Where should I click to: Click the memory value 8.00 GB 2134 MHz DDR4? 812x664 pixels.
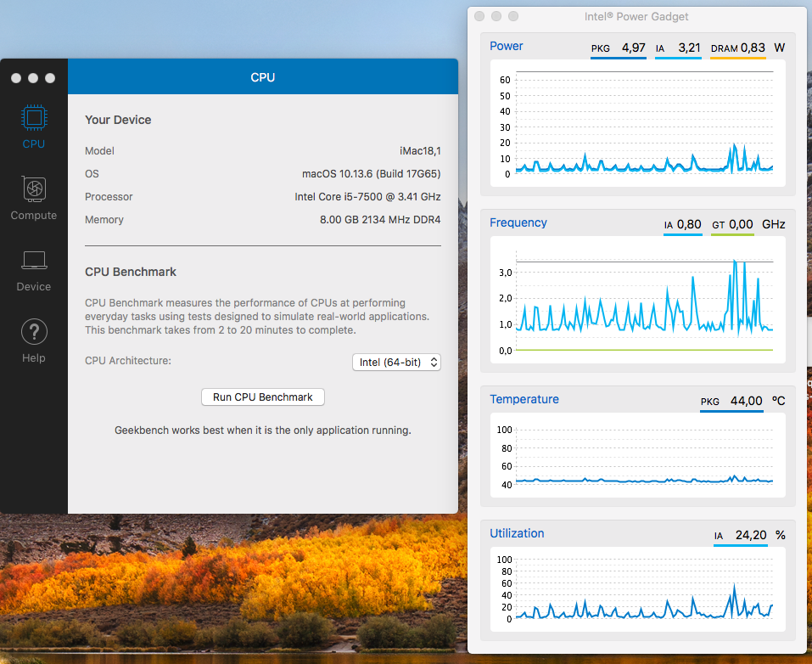(380, 220)
